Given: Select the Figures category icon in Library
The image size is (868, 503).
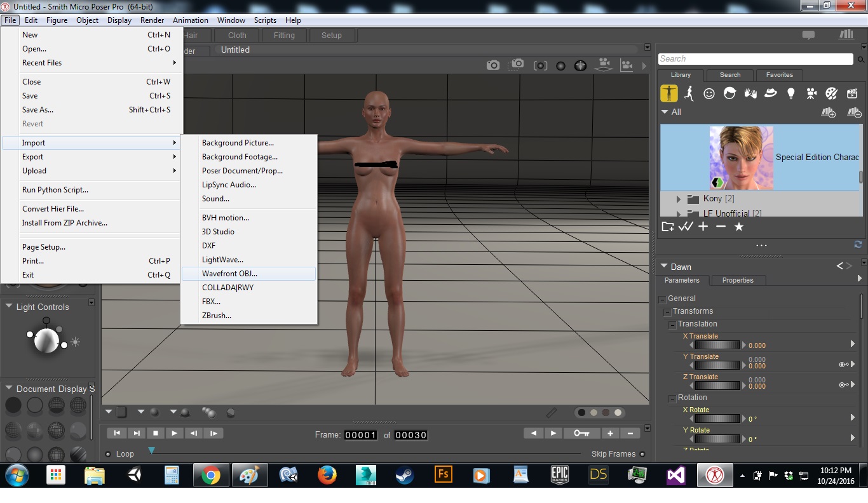Looking at the screenshot, I should click(x=668, y=93).
